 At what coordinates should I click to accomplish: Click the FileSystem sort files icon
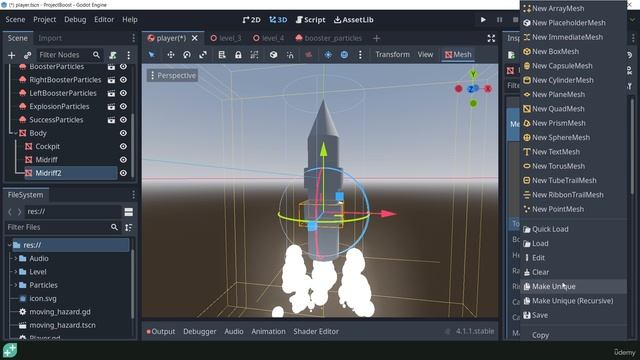tap(129, 227)
